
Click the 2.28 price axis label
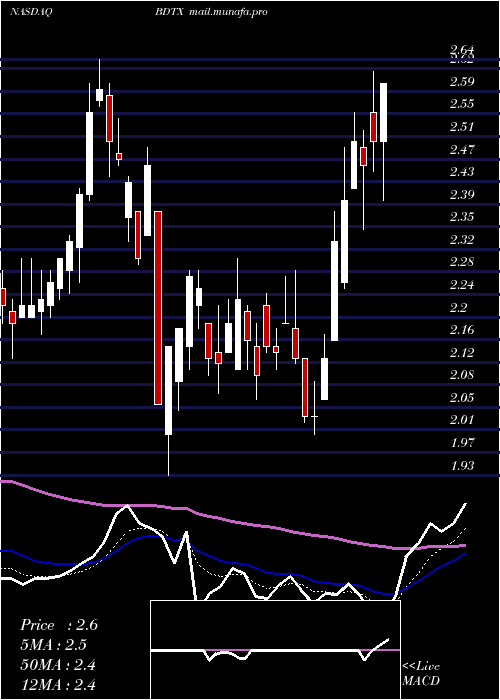pos(462,262)
